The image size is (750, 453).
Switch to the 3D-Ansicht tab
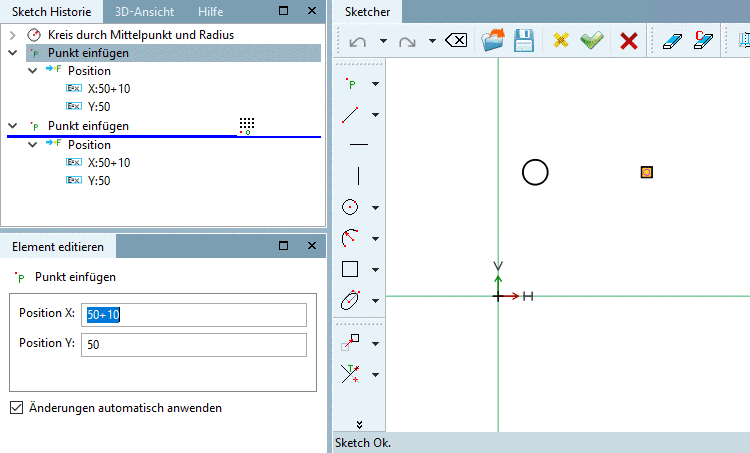(144, 12)
